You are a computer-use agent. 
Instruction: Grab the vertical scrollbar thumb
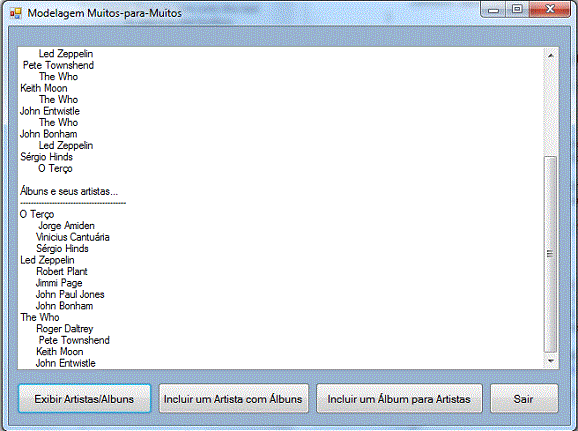click(550, 254)
